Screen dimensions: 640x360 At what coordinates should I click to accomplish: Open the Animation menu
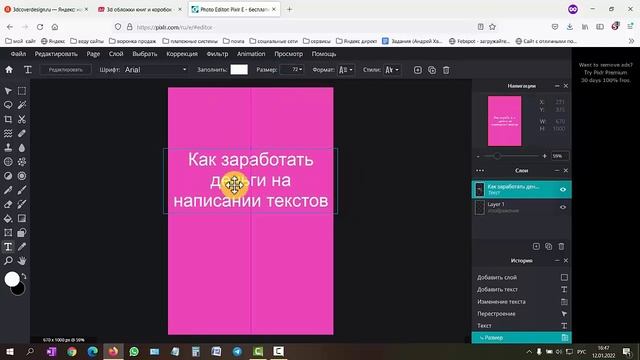[251, 54]
